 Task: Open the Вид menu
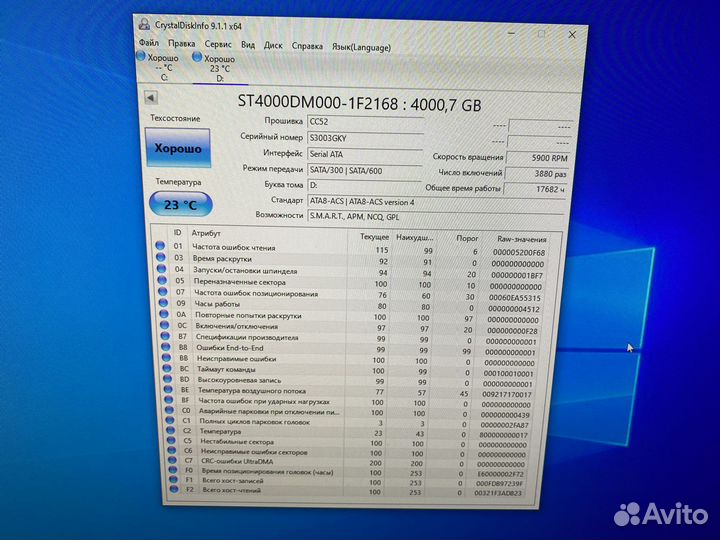(x=248, y=45)
